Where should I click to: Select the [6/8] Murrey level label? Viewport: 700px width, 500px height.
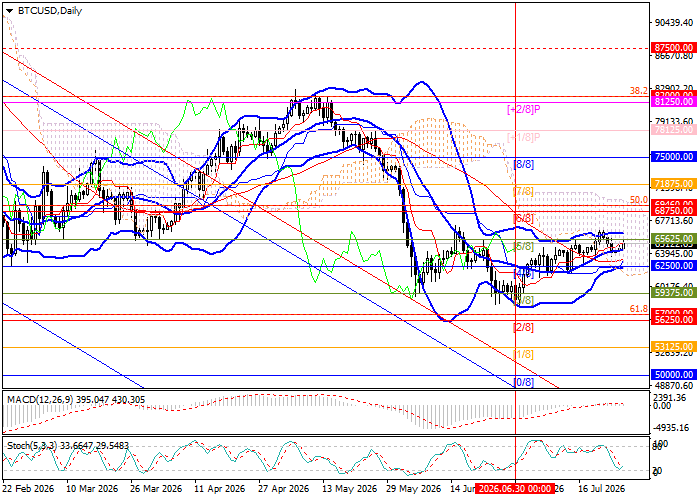[x=524, y=218]
